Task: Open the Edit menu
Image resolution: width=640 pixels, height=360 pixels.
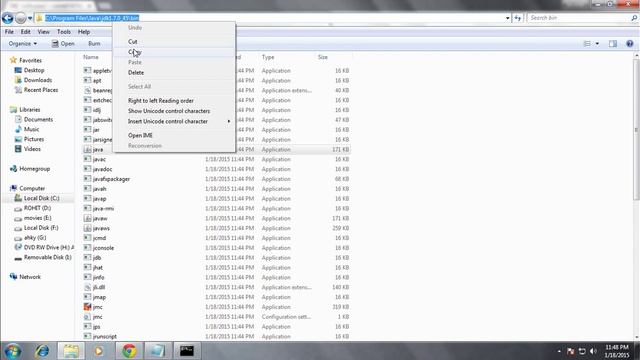Action: click(25, 32)
